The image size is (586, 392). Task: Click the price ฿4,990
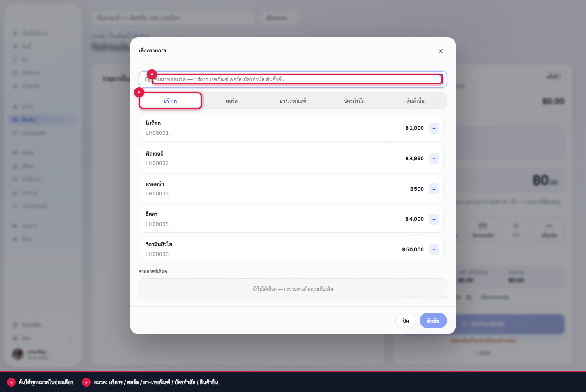pyautogui.click(x=414, y=158)
